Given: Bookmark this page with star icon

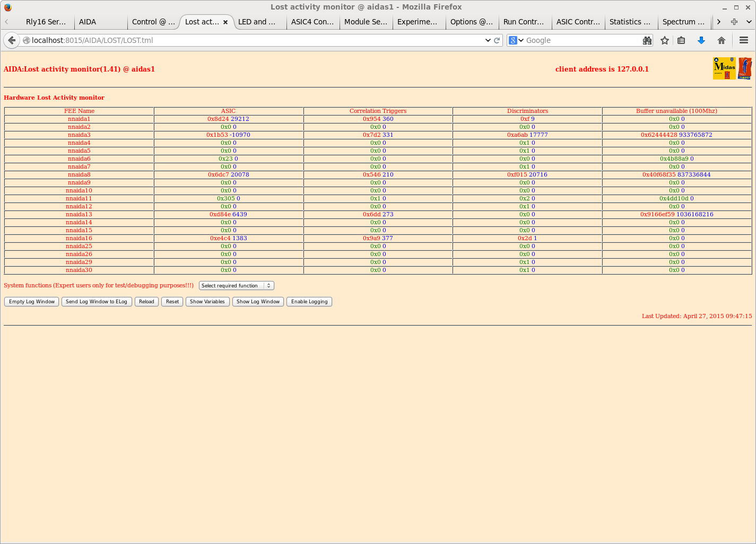Looking at the screenshot, I should [665, 40].
